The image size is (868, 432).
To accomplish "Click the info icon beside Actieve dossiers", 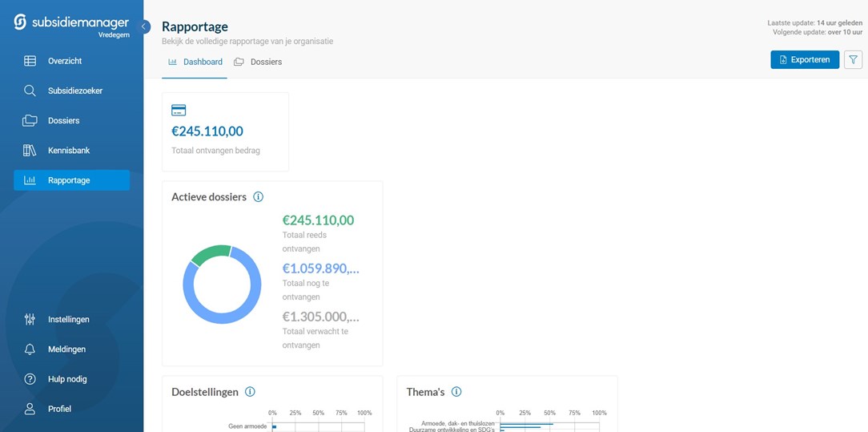I will 258,197.
